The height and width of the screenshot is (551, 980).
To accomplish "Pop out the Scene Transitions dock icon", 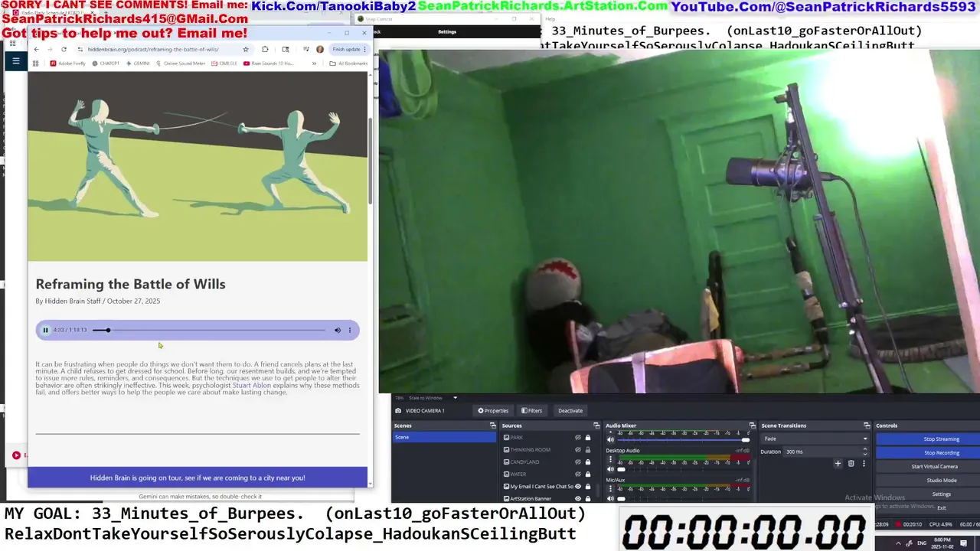I will click(x=867, y=425).
